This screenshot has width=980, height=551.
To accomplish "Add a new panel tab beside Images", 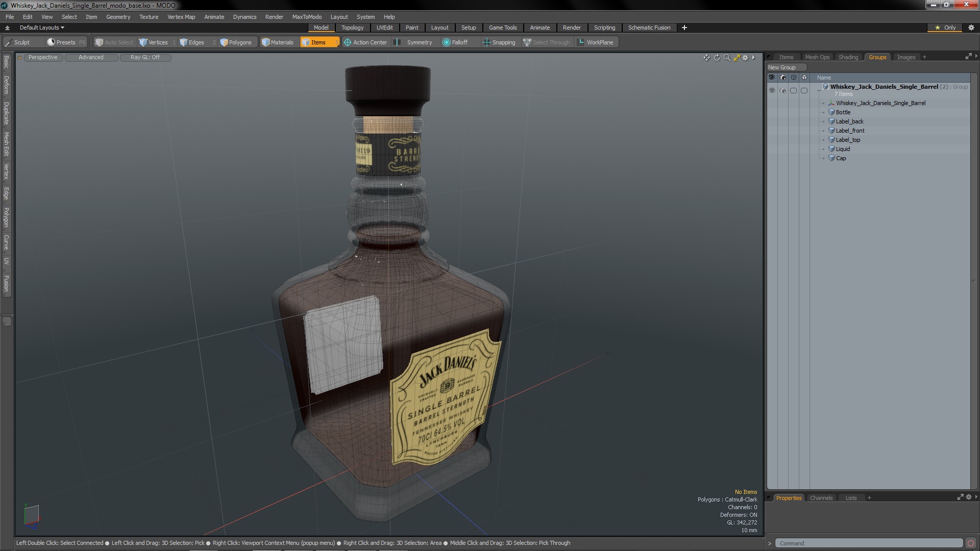I will (924, 57).
